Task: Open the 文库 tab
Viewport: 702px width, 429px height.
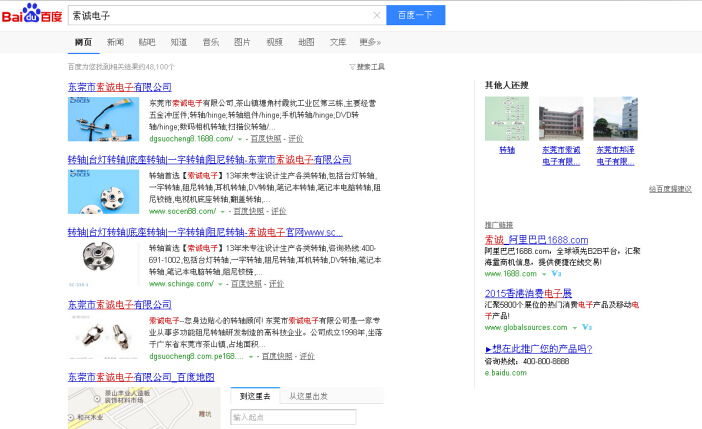Action: 338,42
